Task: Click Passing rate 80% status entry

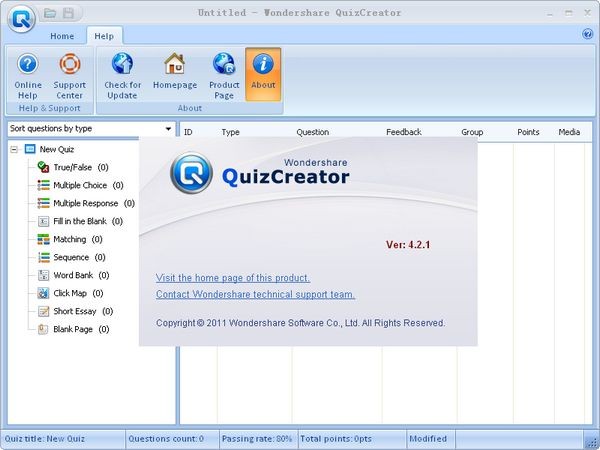Action: [257, 439]
